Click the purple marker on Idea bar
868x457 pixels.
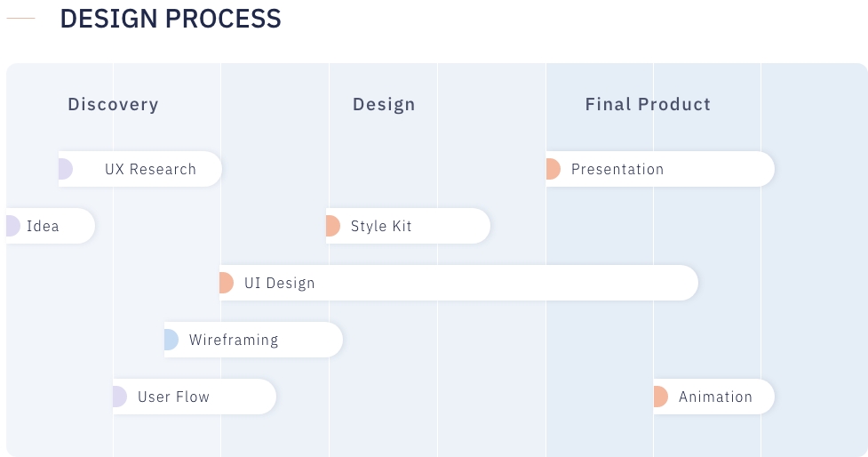tap(13, 226)
